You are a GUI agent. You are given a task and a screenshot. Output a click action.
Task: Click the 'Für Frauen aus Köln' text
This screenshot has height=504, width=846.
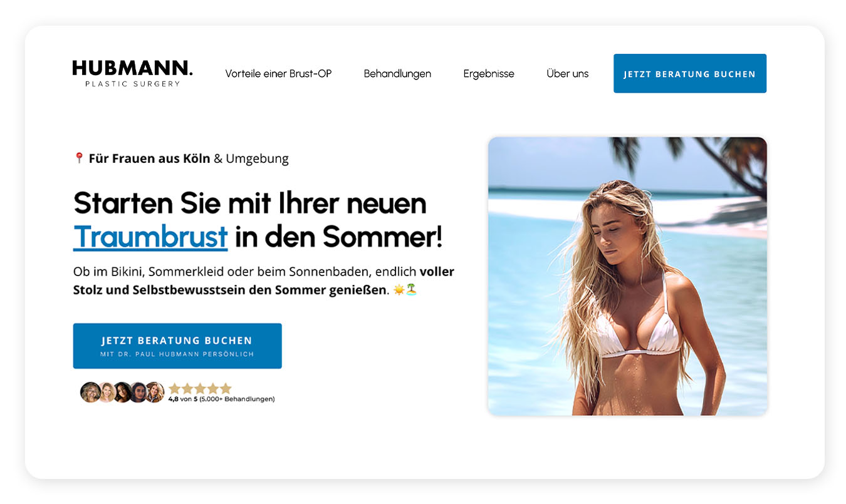[149, 158]
